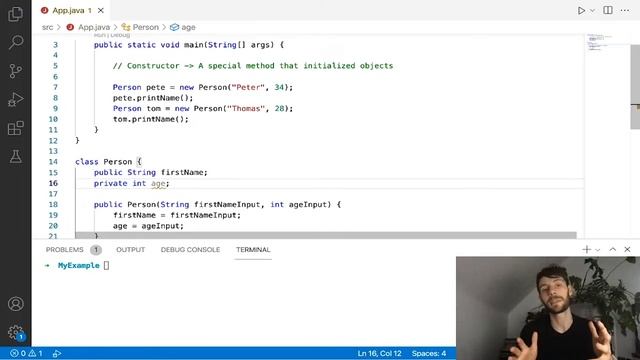The image size is (640, 360).
Task: Click line number 16 in gutter
Action: (53, 183)
